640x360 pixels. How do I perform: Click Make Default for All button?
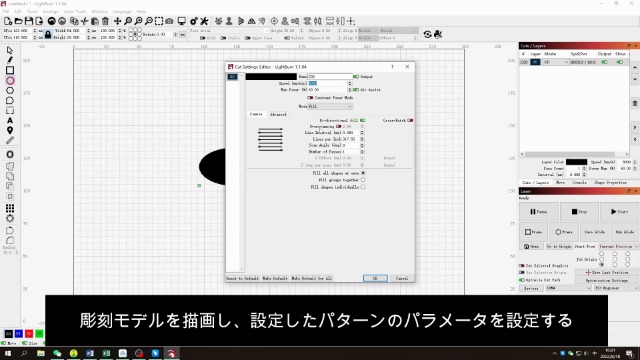pos(312,278)
